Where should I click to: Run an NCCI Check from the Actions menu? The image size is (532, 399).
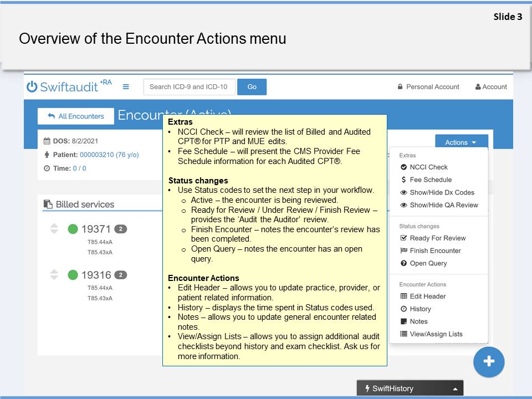428,167
